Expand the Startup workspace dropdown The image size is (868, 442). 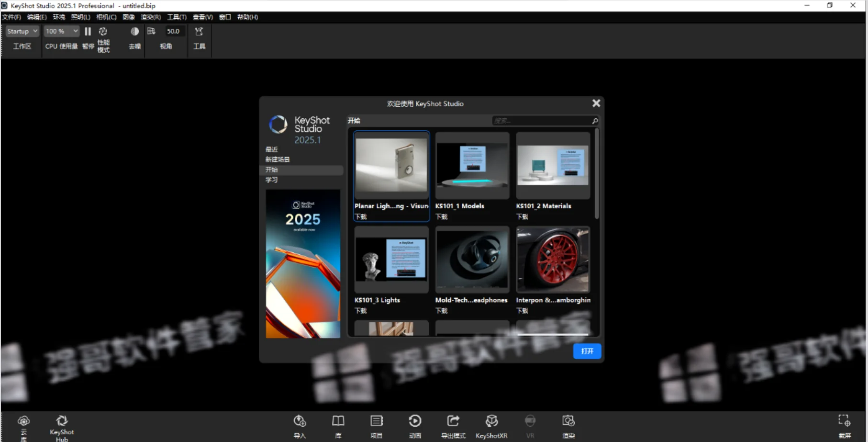coord(22,31)
